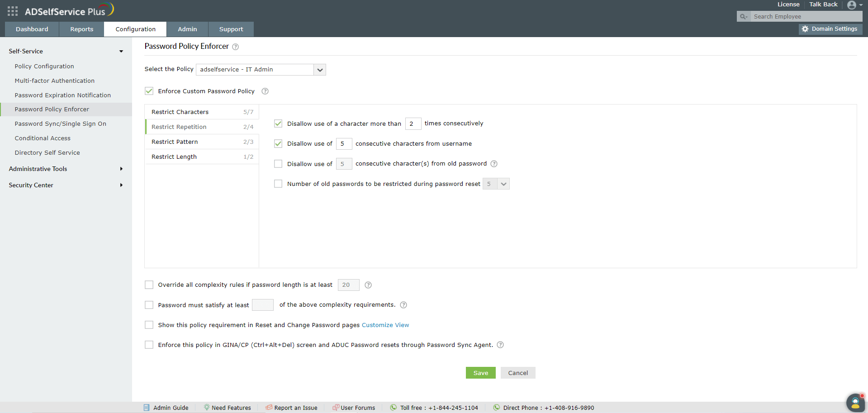
Task: Save the password policy settings
Action: 480,372
